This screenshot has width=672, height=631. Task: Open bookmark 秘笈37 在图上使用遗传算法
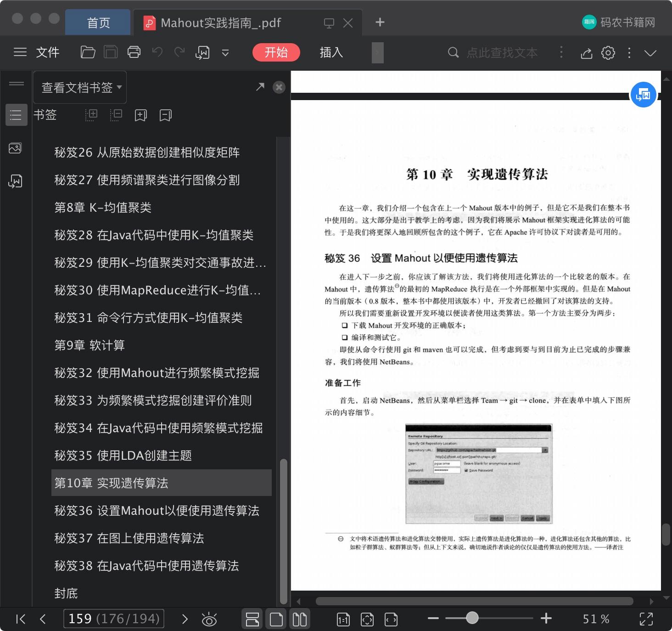[x=129, y=538]
